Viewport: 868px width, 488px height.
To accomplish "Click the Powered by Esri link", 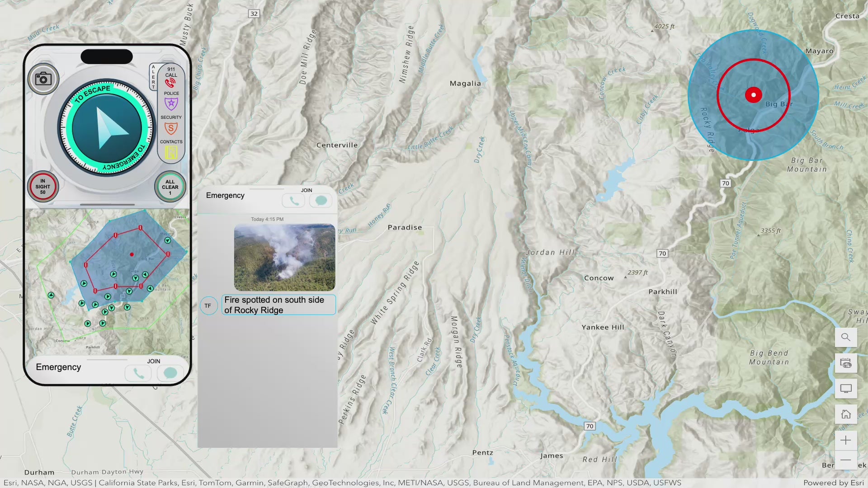I will click(x=835, y=483).
